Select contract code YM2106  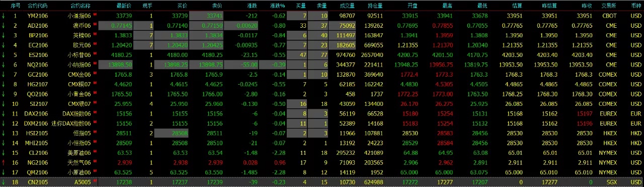point(38,16)
